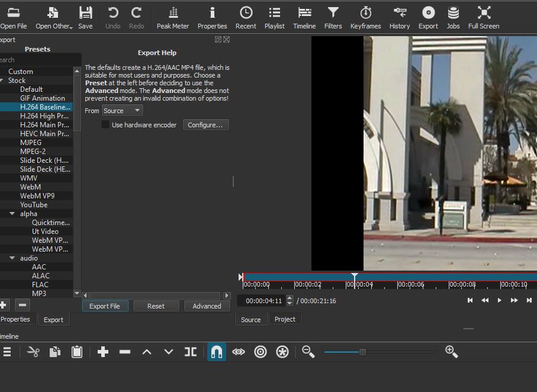The image size is (537, 392).
Task: Split clip at playhead icon
Action: click(191, 352)
